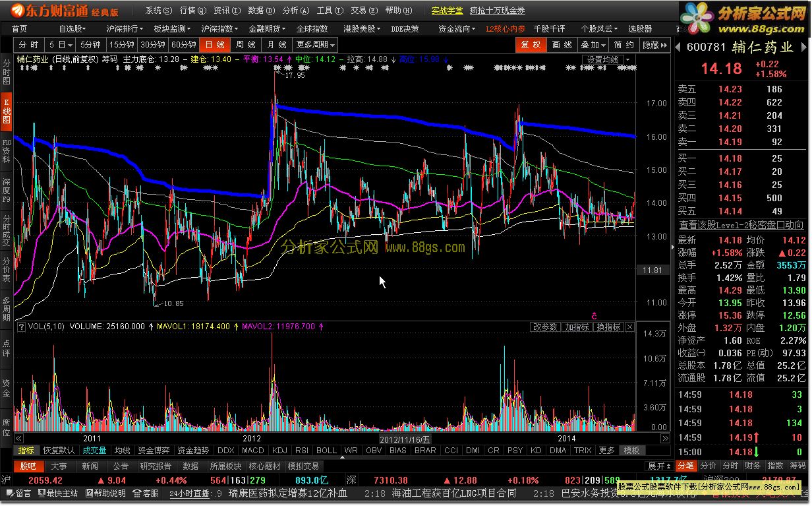812x506 pixels.
Task: Open the K线图 sidebar tab
Action: pos(7,111)
